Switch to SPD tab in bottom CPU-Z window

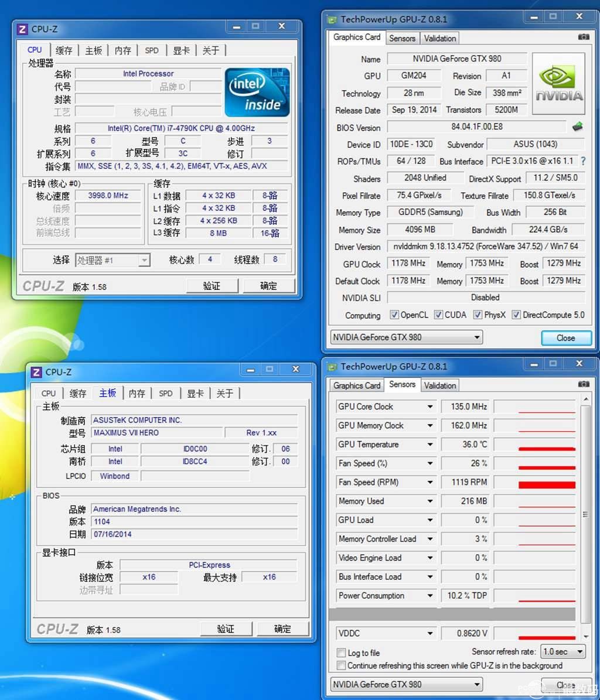(166, 393)
